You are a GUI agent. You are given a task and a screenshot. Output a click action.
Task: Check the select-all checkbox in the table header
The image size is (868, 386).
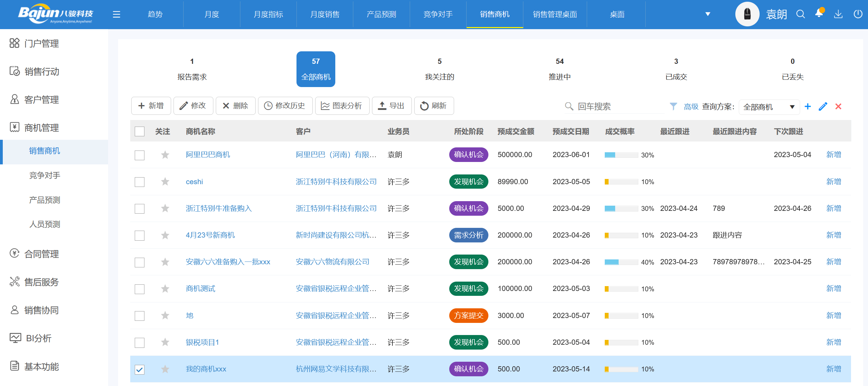point(140,131)
